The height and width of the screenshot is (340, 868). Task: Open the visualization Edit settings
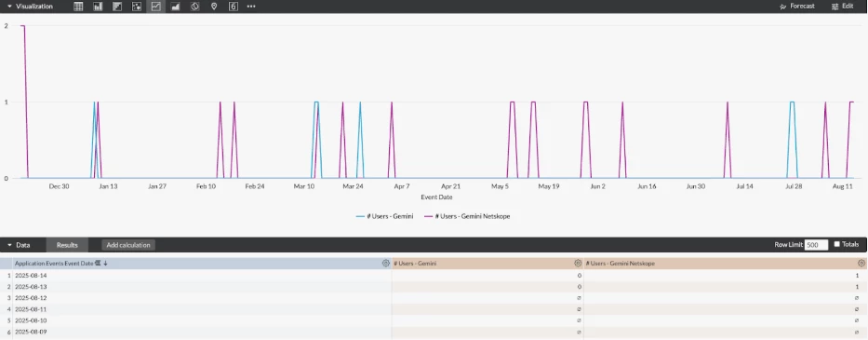click(843, 7)
